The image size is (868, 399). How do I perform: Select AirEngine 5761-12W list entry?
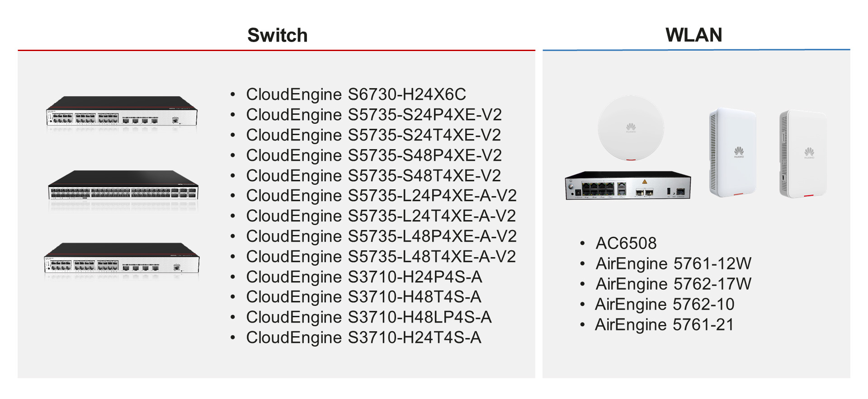coord(674,263)
